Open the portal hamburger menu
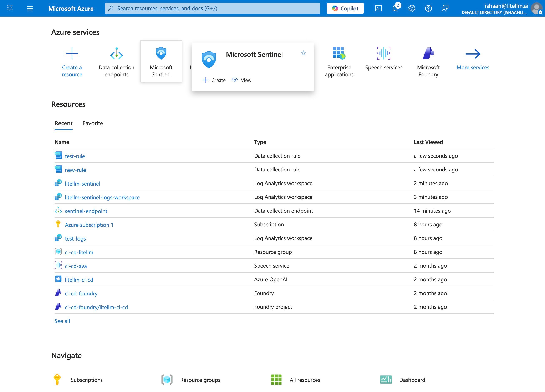 point(30,8)
